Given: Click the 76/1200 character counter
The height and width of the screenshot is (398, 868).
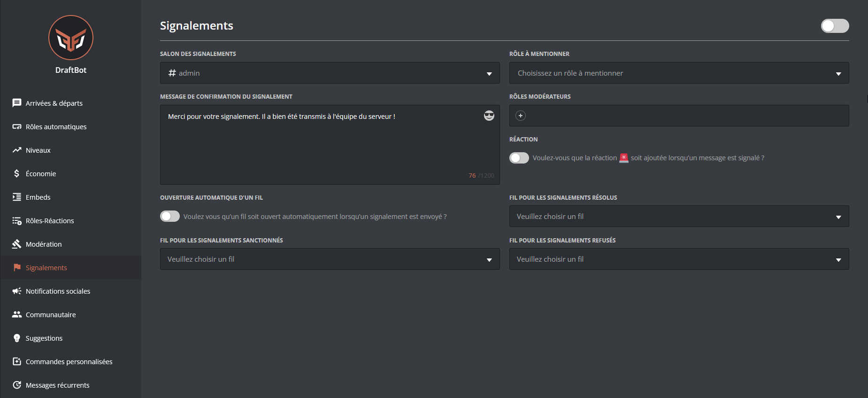Looking at the screenshot, I should pyautogui.click(x=481, y=175).
